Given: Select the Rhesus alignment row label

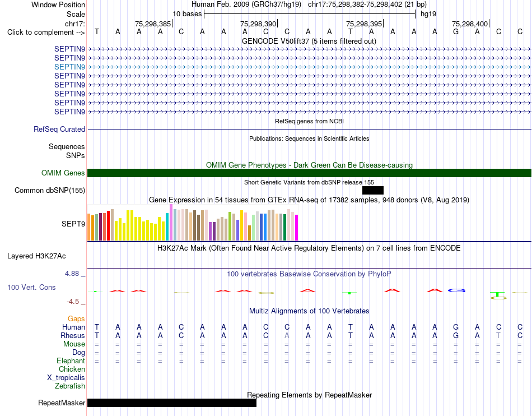Looking at the screenshot, I should click(x=73, y=335).
